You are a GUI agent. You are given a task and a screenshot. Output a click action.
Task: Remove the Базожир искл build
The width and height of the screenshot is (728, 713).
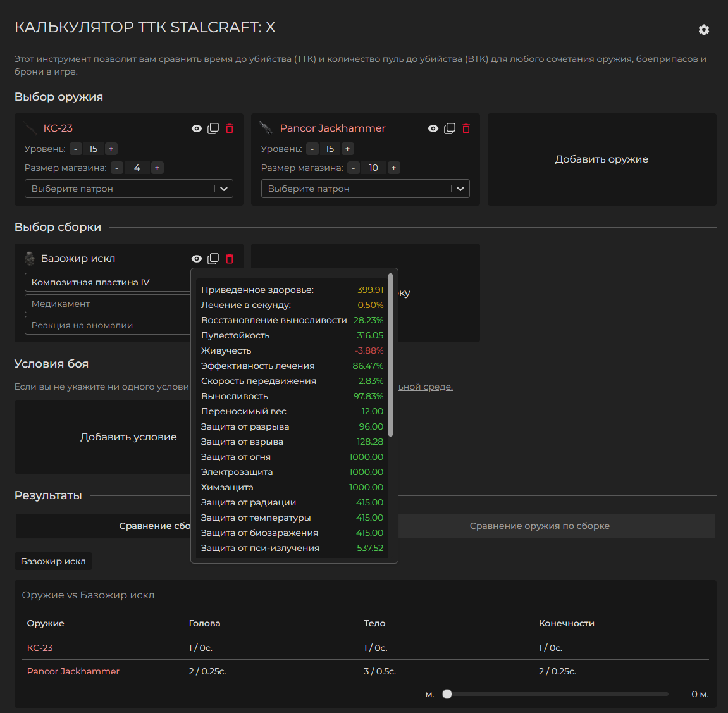tap(230, 259)
